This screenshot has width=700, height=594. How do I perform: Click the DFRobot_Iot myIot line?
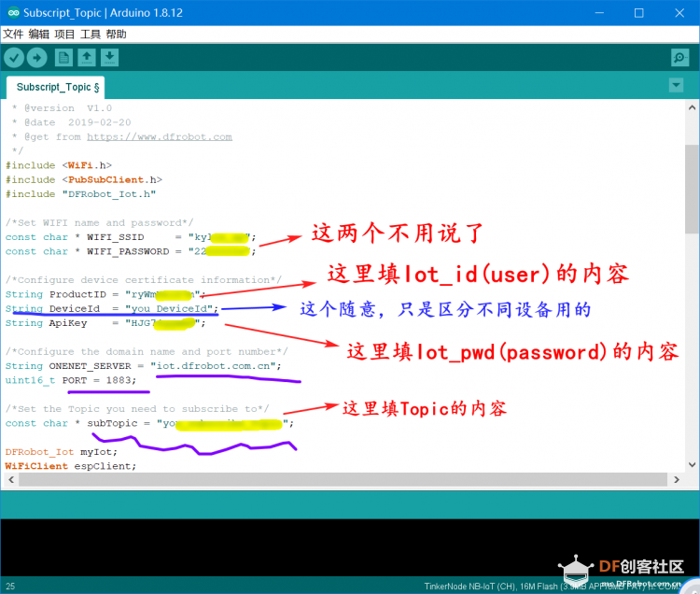[62, 451]
